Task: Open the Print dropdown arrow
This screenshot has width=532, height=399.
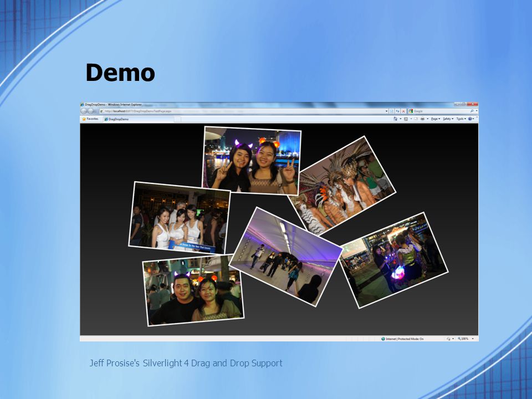Action: pyautogui.click(x=427, y=119)
